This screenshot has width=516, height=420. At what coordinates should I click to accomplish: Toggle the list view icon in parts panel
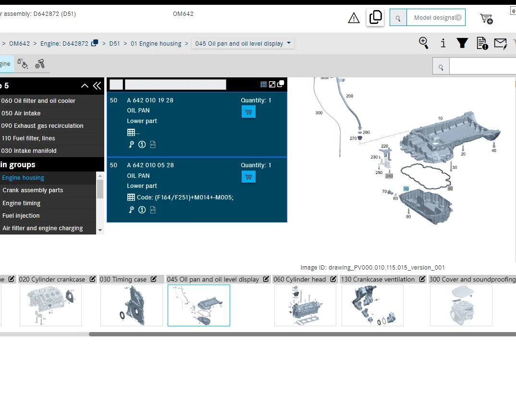(x=264, y=85)
